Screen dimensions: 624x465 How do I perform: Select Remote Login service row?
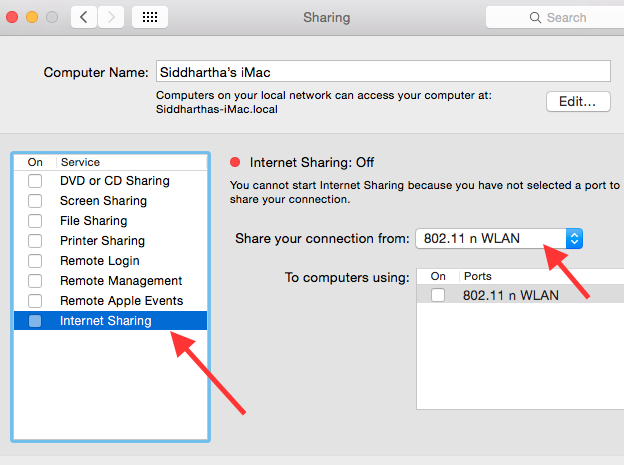pyautogui.click(x=100, y=261)
